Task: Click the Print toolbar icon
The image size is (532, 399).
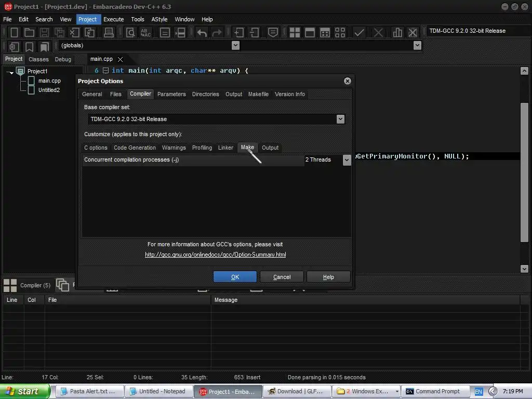Action: click(109, 33)
